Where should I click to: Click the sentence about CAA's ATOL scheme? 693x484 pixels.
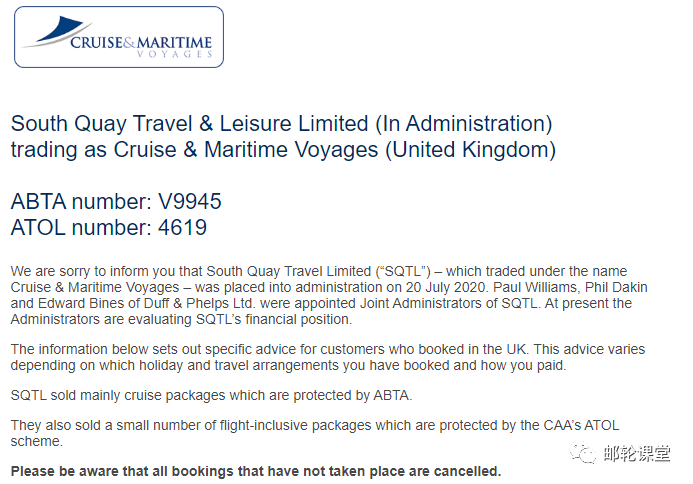tap(315, 433)
